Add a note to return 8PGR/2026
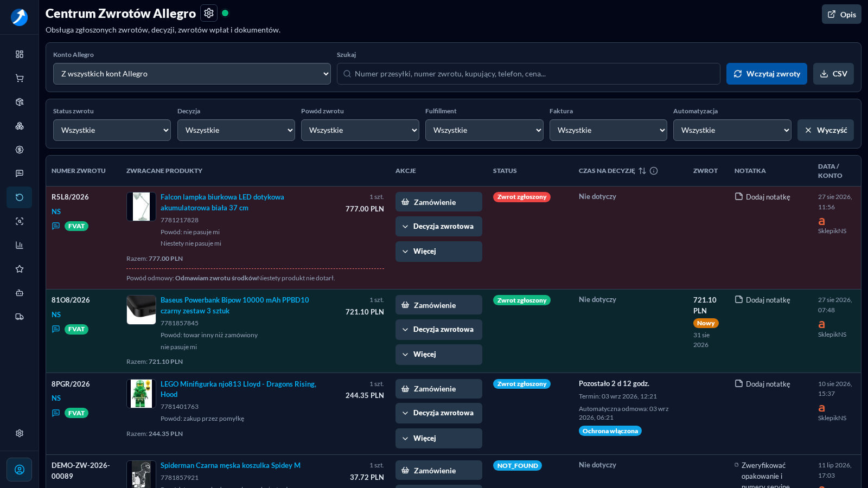Screen dimensions: 868x488 pos(762,384)
